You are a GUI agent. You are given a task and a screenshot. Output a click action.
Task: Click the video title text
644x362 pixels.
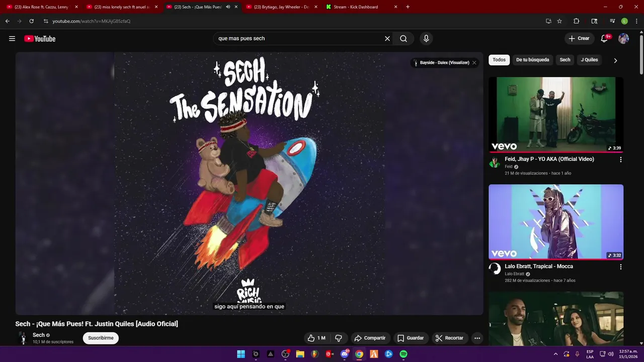[x=97, y=324]
